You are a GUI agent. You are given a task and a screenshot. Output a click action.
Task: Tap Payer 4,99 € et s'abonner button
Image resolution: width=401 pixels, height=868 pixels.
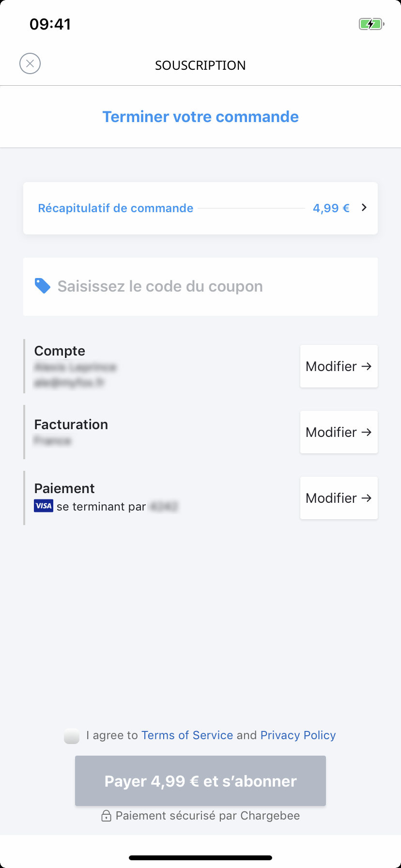[x=200, y=781]
